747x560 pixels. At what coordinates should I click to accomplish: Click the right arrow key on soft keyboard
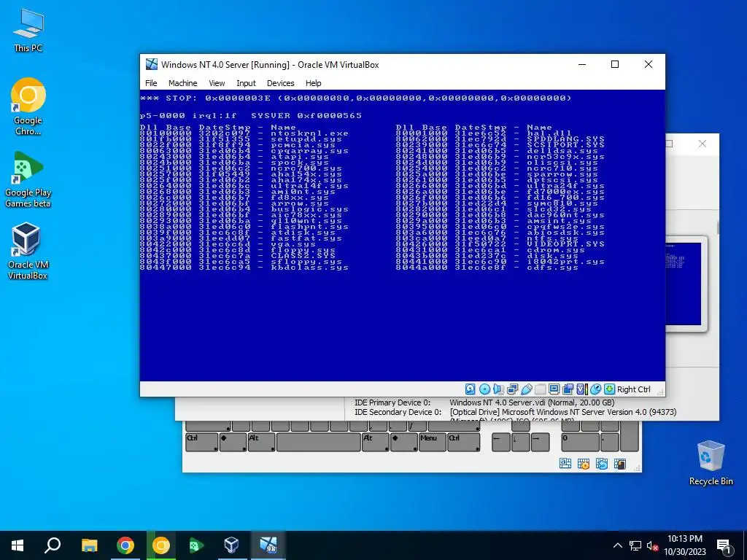pyautogui.click(x=540, y=441)
